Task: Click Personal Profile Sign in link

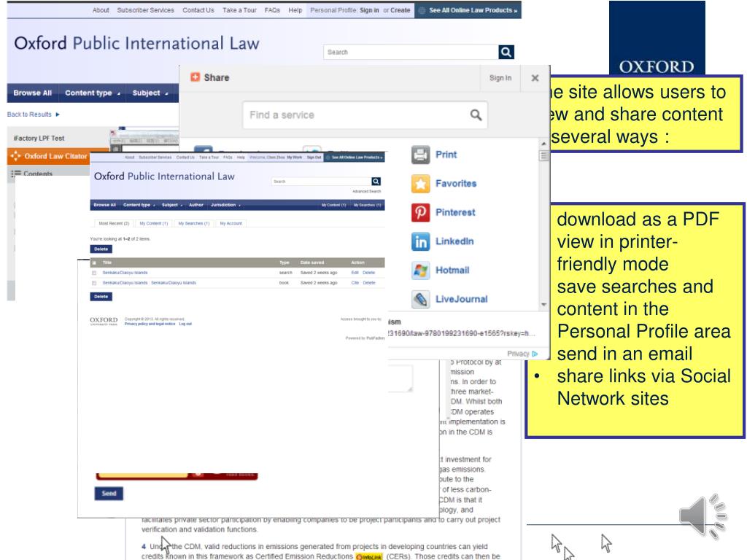Action: (369, 10)
